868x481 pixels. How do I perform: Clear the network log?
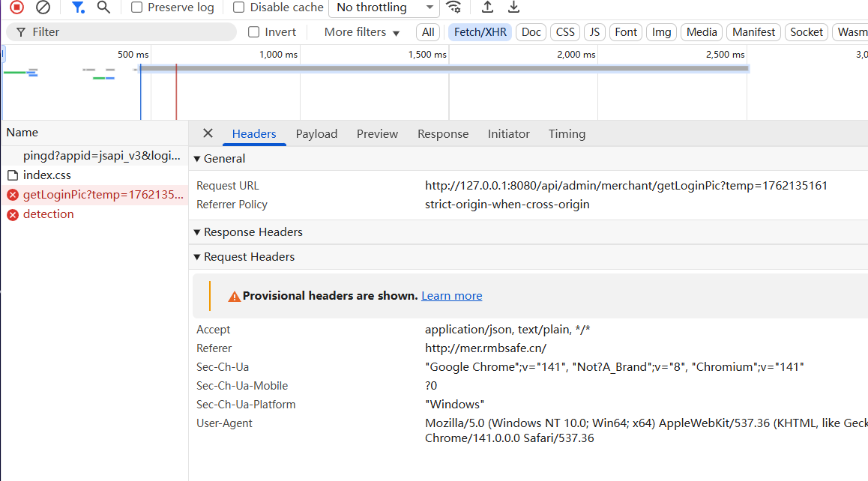point(43,7)
